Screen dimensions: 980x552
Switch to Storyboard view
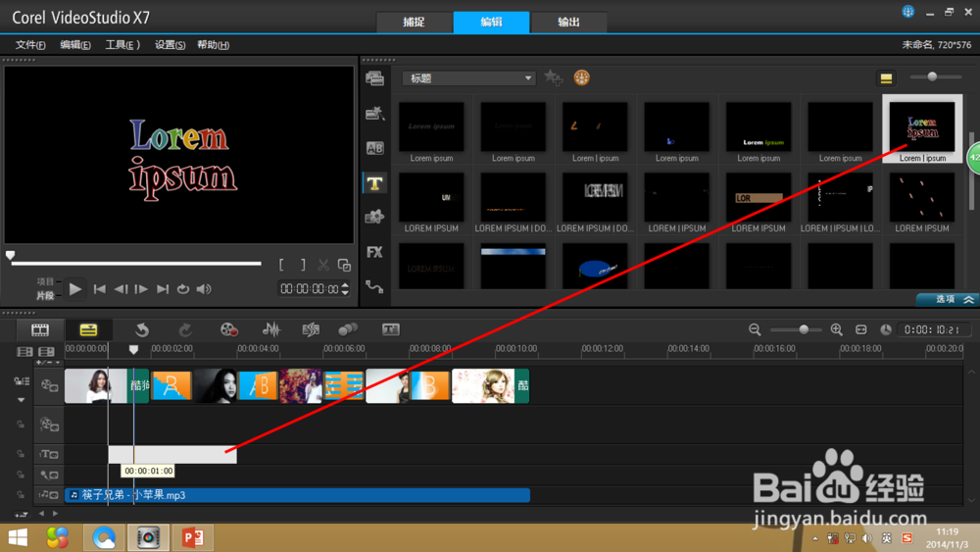point(40,329)
